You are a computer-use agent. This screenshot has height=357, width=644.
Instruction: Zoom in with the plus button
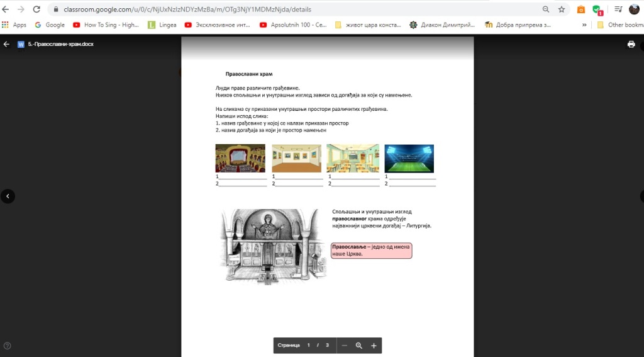pyautogui.click(x=374, y=346)
